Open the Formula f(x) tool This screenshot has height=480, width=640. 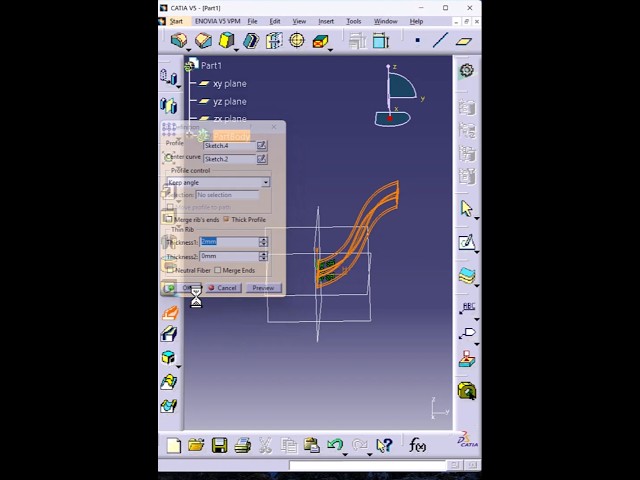(x=417, y=445)
